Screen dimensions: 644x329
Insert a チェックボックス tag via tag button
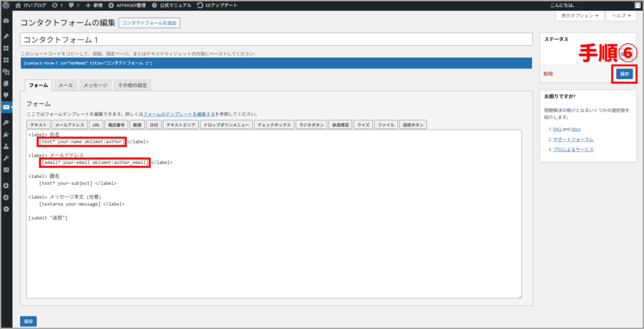tap(274, 125)
